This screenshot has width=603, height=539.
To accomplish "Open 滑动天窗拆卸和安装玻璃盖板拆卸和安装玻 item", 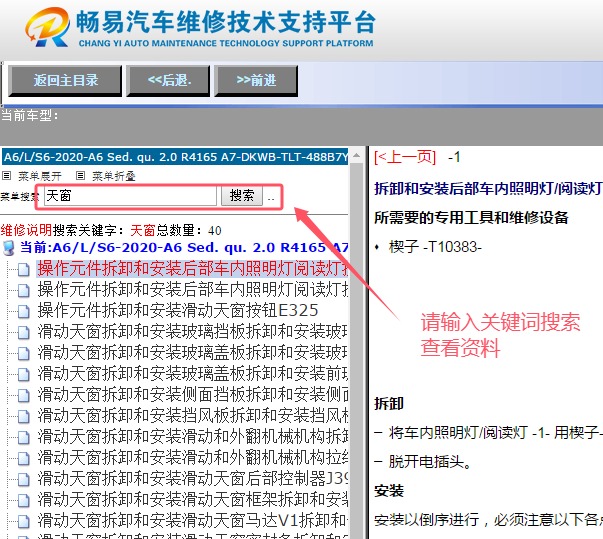I will (x=193, y=353).
